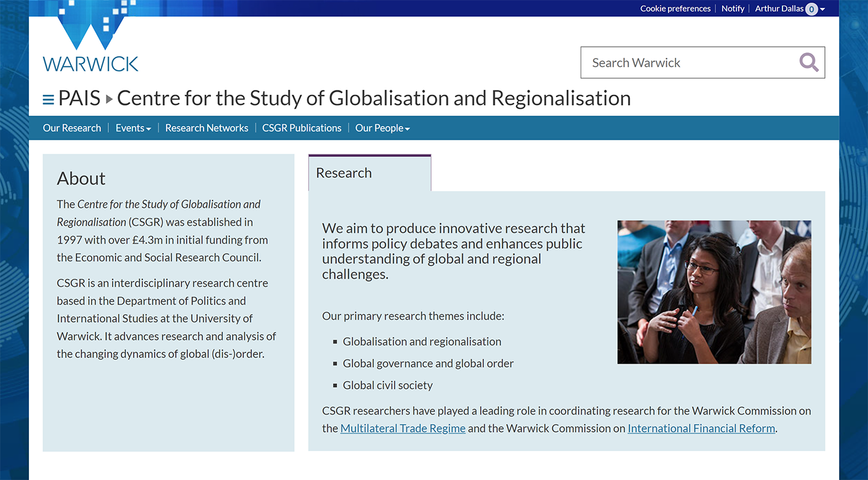This screenshot has width=868, height=480.
Task: Open Our Research in navigation bar
Action: (x=72, y=128)
